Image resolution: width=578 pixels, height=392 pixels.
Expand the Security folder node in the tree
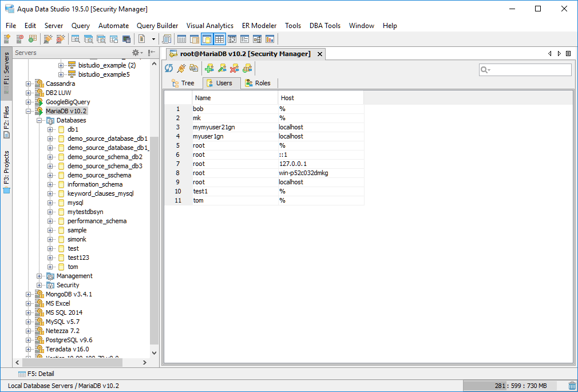[39, 285]
